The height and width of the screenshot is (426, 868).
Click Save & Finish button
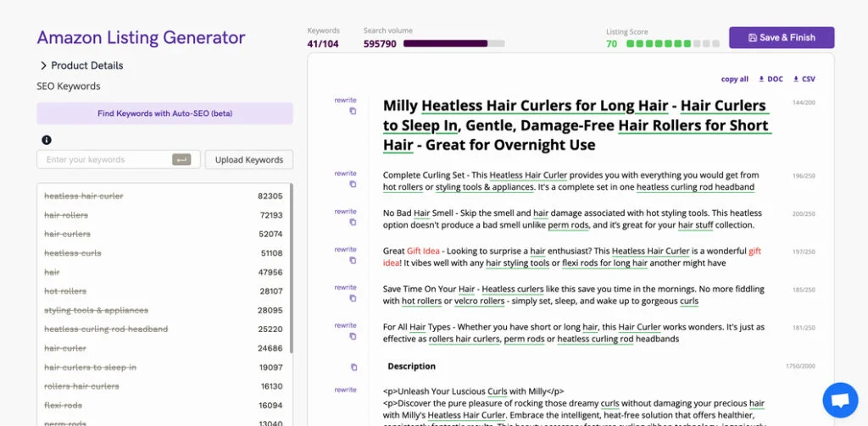tap(782, 37)
